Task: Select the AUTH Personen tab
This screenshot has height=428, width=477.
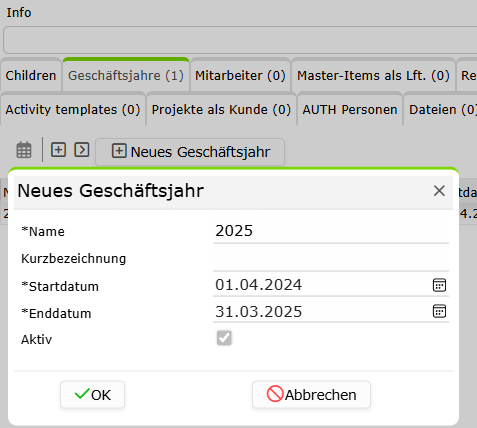Action: tap(350, 109)
